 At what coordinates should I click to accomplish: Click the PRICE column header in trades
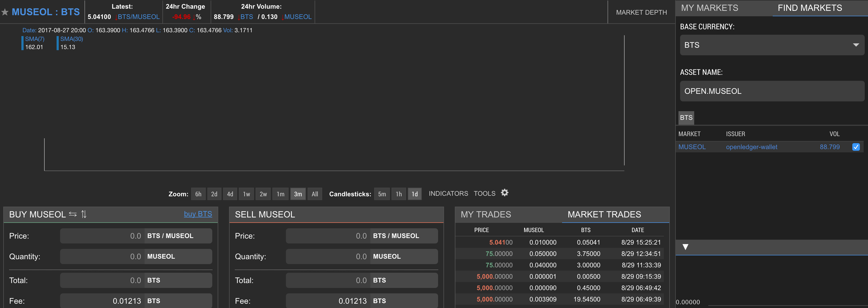[481, 230]
